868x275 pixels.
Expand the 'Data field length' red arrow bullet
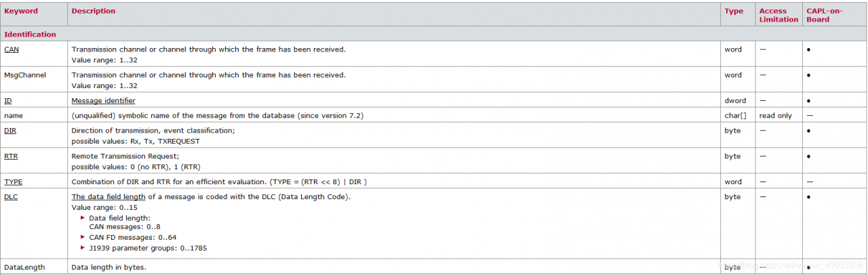click(x=83, y=217)
